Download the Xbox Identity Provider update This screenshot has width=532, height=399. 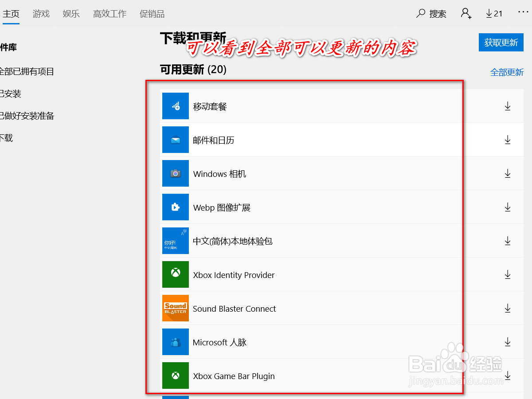[507, 274]
